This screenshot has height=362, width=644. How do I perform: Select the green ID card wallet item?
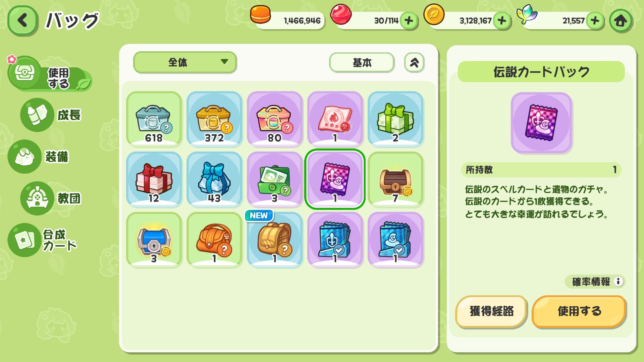click(275, 179)
